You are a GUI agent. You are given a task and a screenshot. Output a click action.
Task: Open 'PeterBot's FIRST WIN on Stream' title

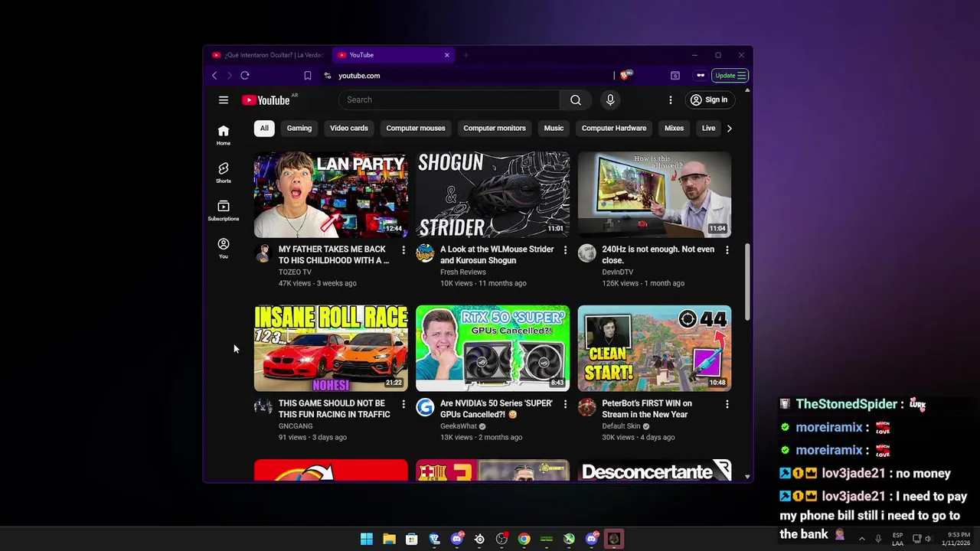click(x=647, y=409)
